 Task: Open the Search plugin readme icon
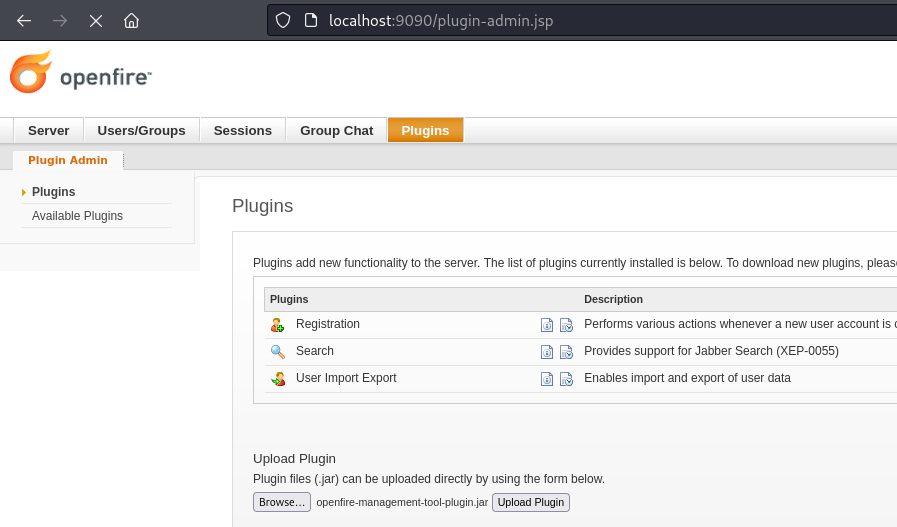point(547,352)
